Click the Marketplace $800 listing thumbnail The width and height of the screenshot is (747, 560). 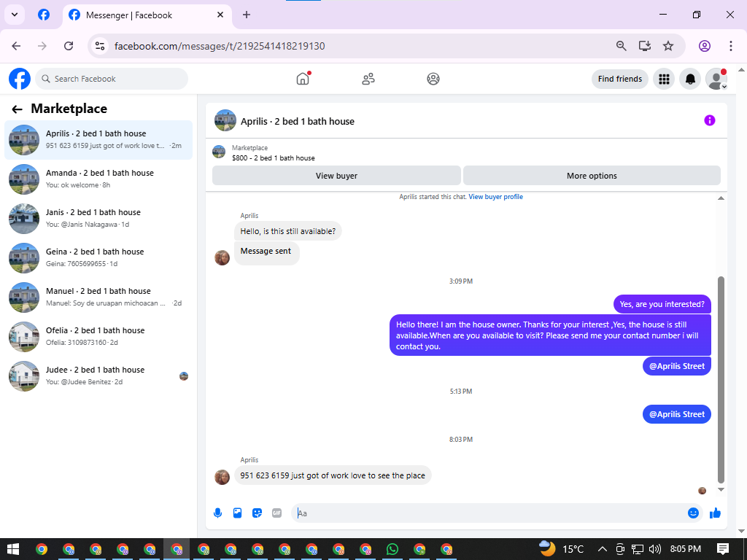click(x=219, y=152)
